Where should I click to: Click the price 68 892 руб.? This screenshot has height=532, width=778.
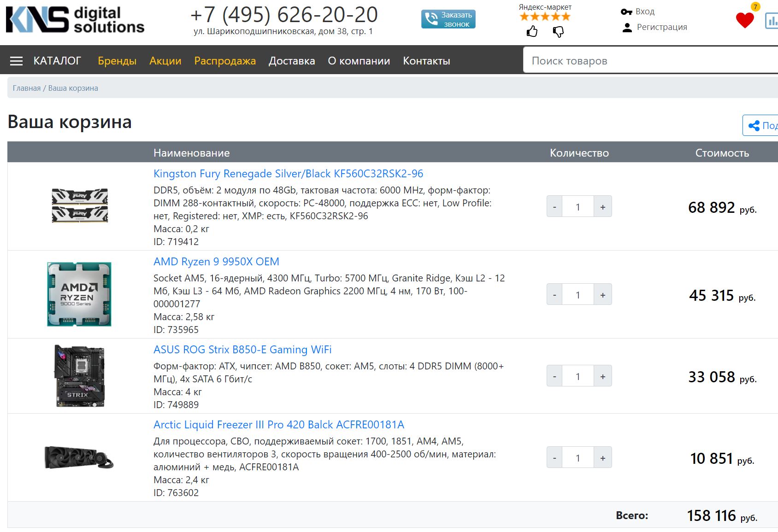click(722, 208)
